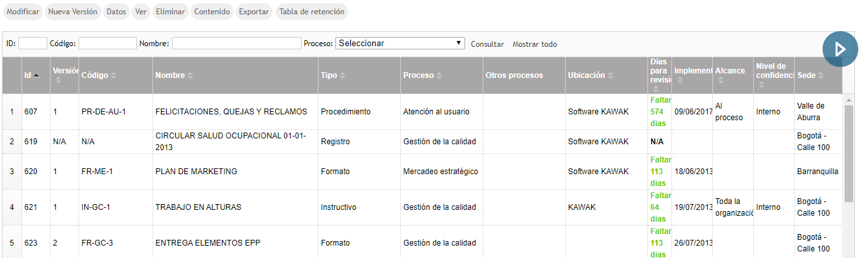Screen dimensions: 868x258
Task: Sort by Nombre column sort icon
Action: 191,75
